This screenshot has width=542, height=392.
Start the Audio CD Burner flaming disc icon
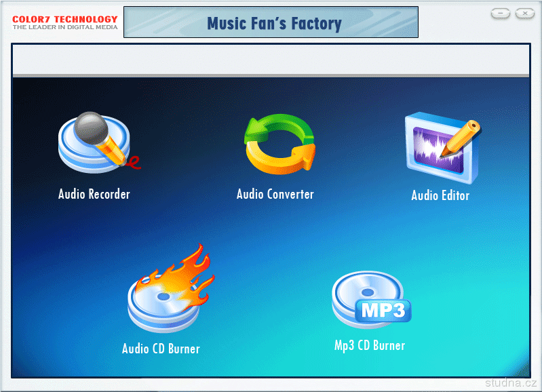coord(171,288)
